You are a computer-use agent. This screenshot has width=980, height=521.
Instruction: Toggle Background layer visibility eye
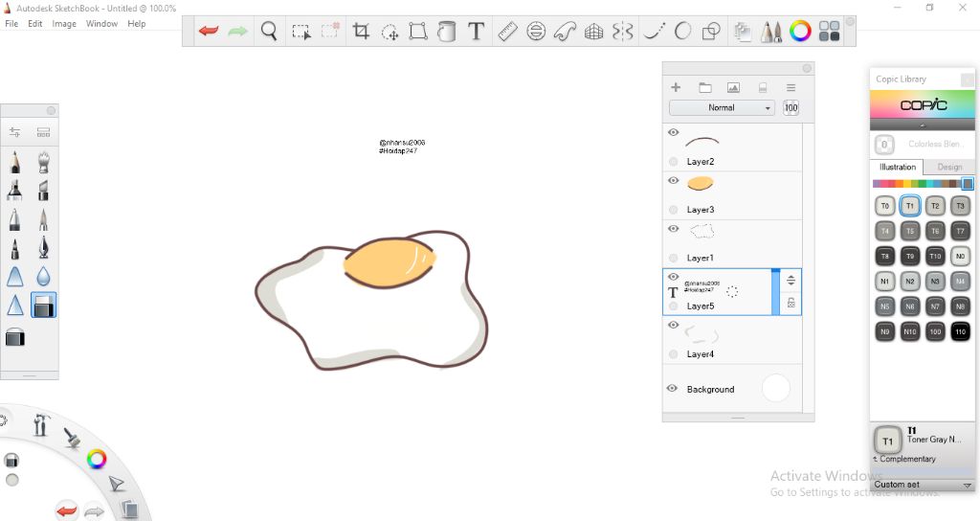click(672, 389)
